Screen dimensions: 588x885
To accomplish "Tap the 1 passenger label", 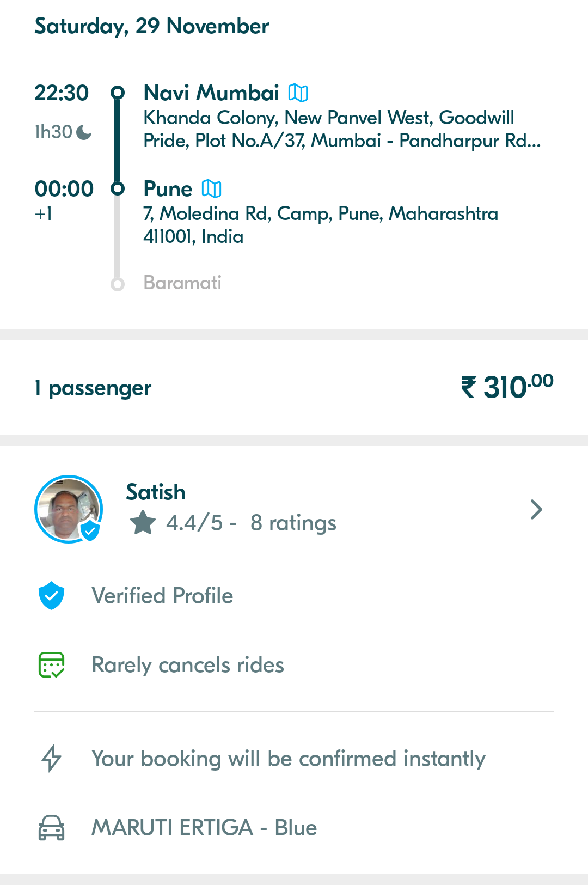I will (93, 388).
